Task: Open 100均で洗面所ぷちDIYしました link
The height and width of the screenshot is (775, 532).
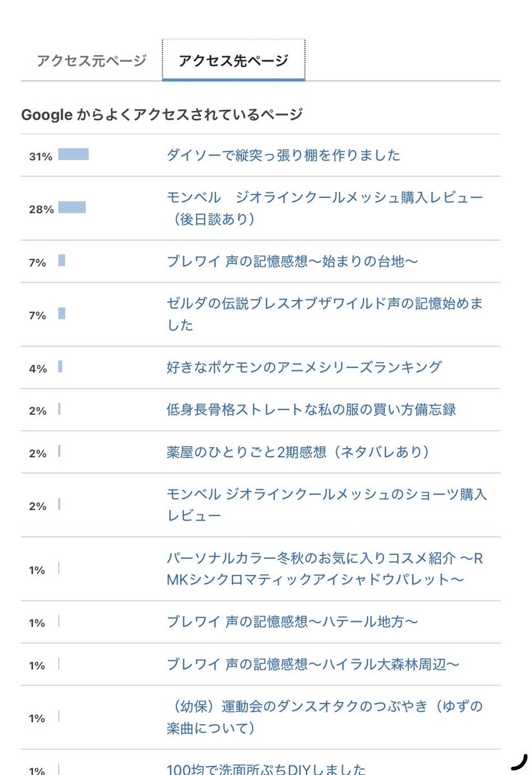Action: (267, 769)
